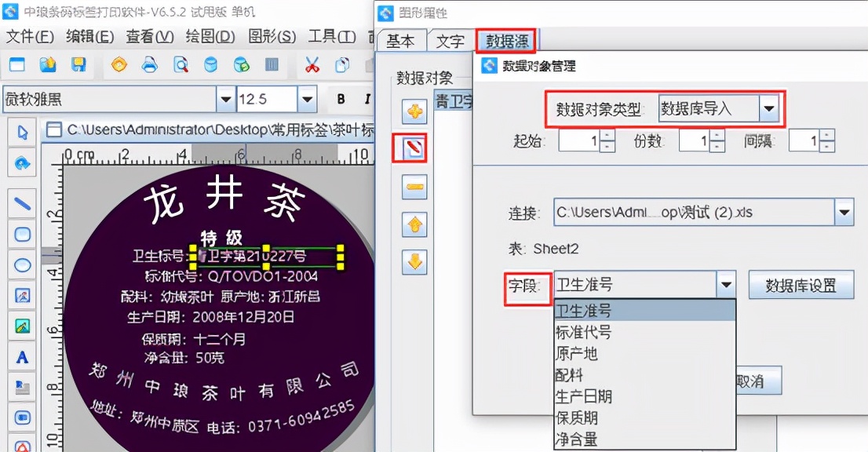The image size is (868, 452).
Task: Click the blue curved-arrow tool icon below the pointer
Action: click(x=22, y=162)
